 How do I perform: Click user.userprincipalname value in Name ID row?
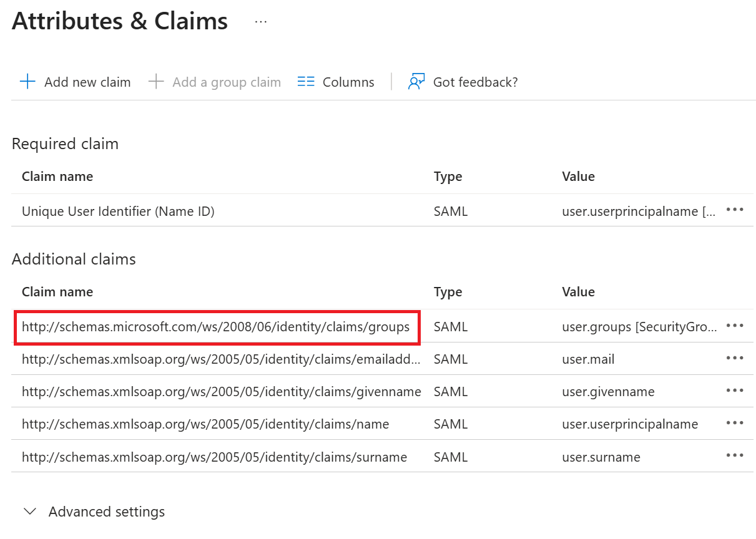coord(639,211)
